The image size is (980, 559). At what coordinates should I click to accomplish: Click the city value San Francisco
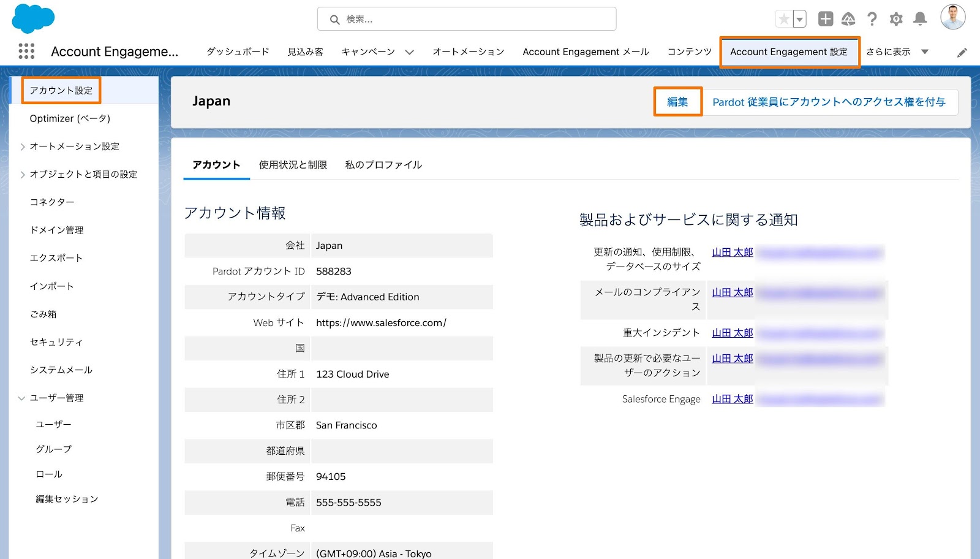pos(347,425)
